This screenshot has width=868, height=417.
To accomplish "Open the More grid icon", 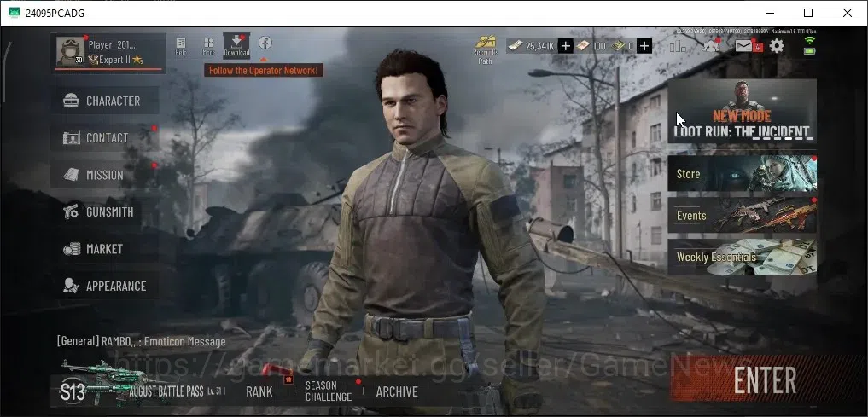I will point(209,46).
